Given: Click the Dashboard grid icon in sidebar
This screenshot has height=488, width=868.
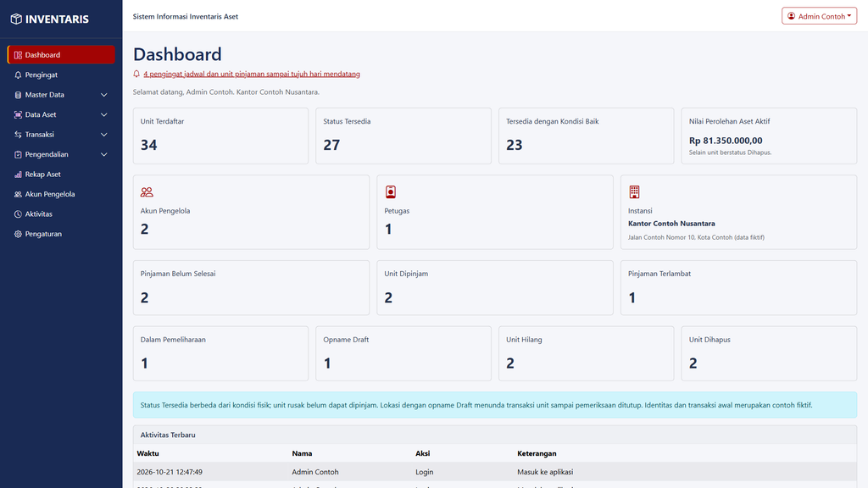Looking at the screenshot, I should click(x=18, y=55).
